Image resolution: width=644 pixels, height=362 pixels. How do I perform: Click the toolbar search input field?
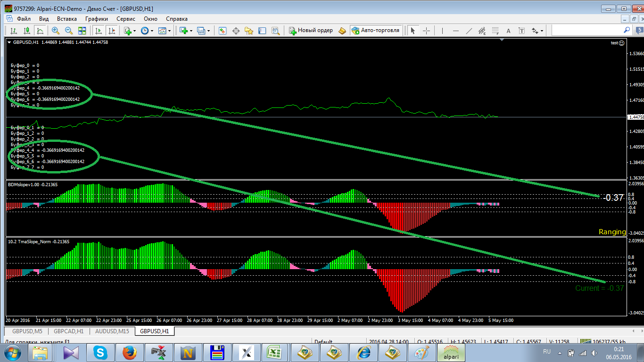587,30
